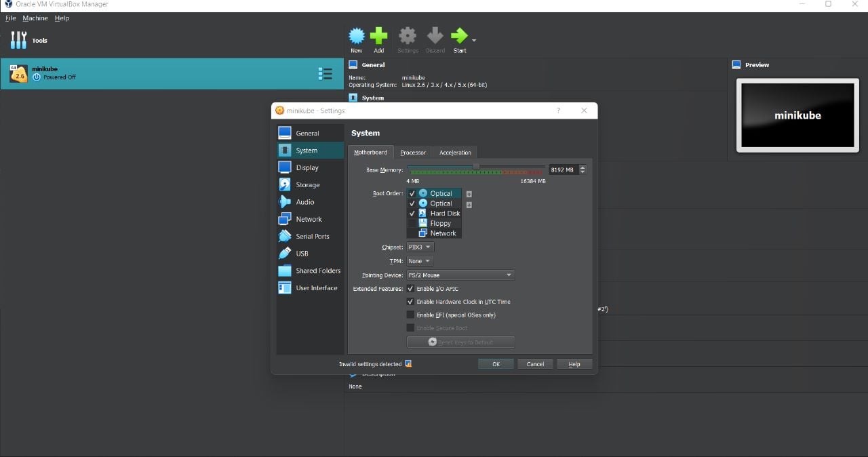Select the Motherboard tab

coord(370,153)
